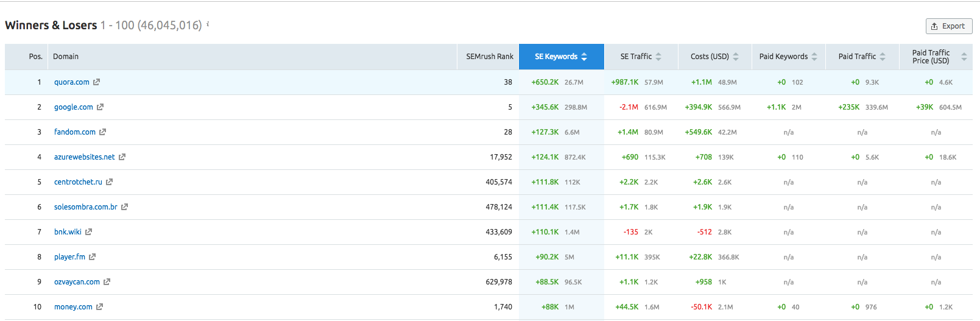Click external link icon next to fandom.com
Image resolution: width=980 pixels, height=321 pixels.
coord(102,132)
